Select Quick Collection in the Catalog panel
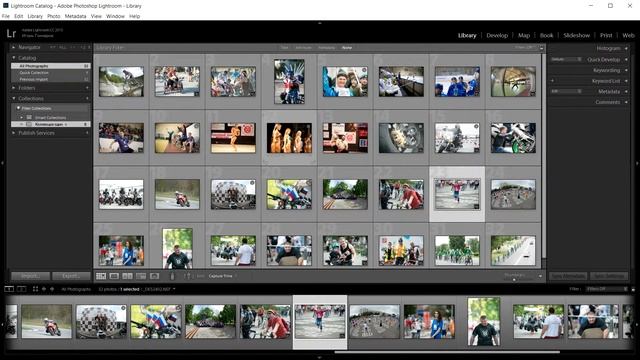This screenshot has height=360, width=640. pos(51,73)
